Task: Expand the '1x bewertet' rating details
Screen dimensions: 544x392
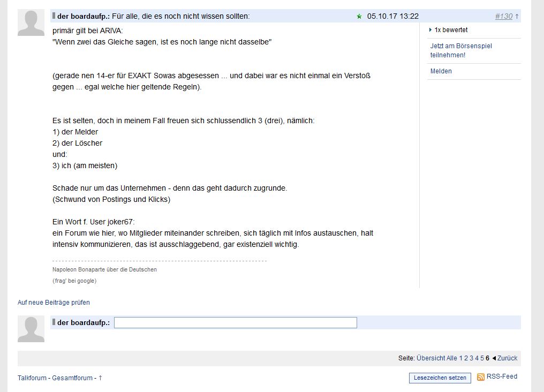Action: click(x=448, y=31)
